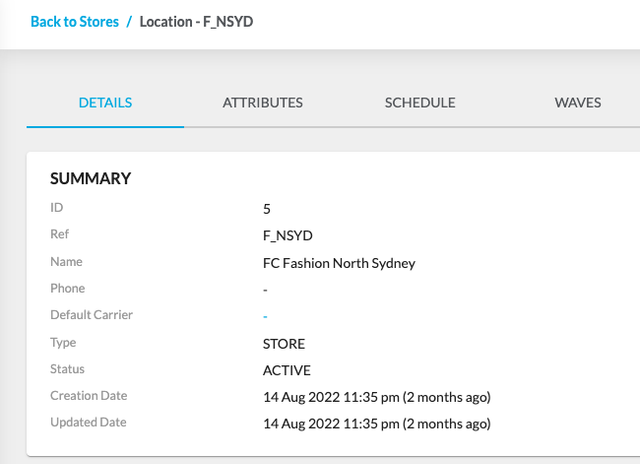Viewport: 640px width, 464px height.
Task: Click the Creation Date timestamp value
Action: 377,397
